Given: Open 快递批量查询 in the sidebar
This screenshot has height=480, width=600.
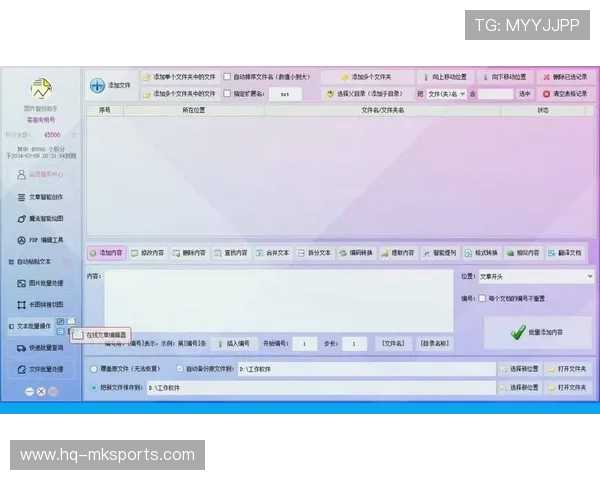Looking at the screenshot, I should click(40, 348).
